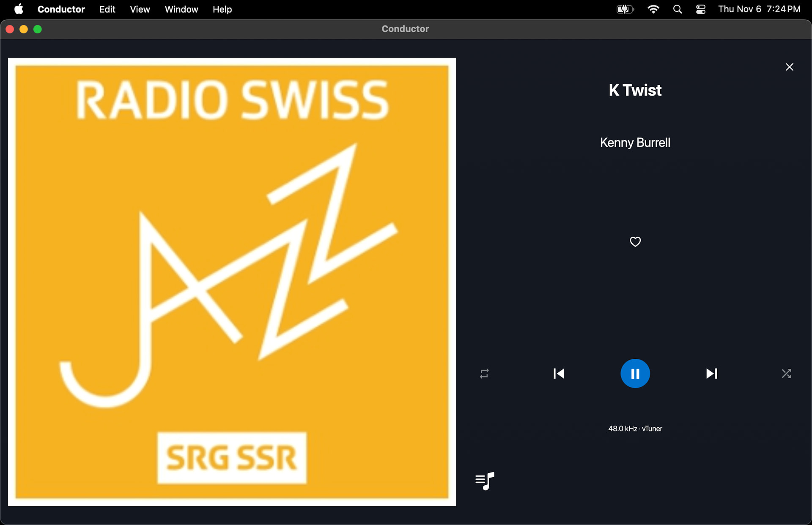Open the Edit menu
Screen dimensions: 812x525
pos(107,9)
